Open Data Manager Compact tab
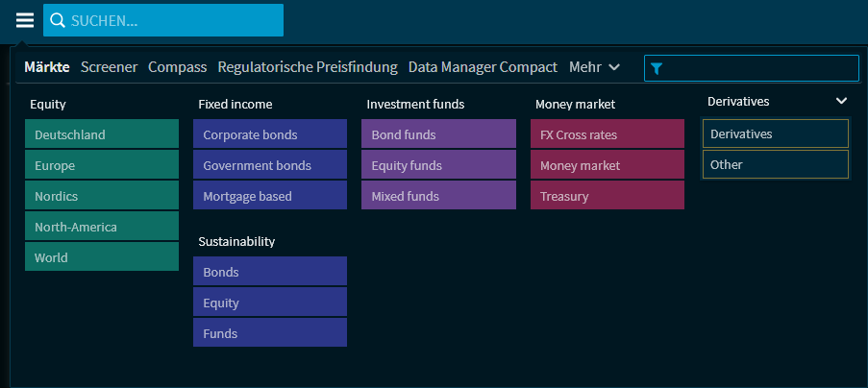The width and height of the screenshot is (868, 388). (483, 67)
